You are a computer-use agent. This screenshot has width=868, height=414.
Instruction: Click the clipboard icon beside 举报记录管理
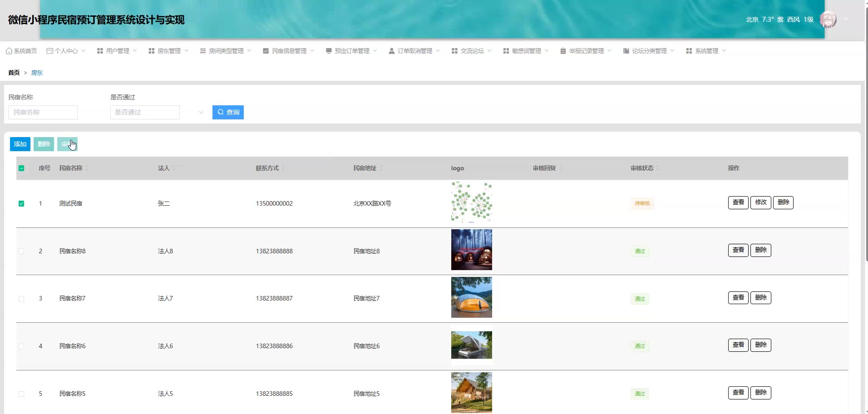click(x=563, y=51)
